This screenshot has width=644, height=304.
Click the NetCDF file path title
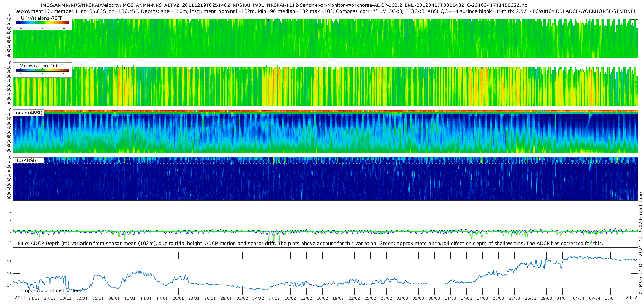tap(284, 5)
